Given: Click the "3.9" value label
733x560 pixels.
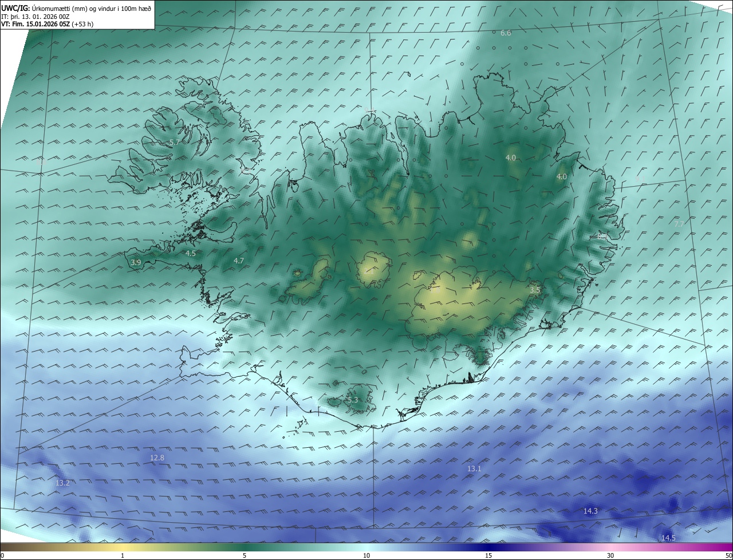Looking at the screenshot, I should [136, 262].
